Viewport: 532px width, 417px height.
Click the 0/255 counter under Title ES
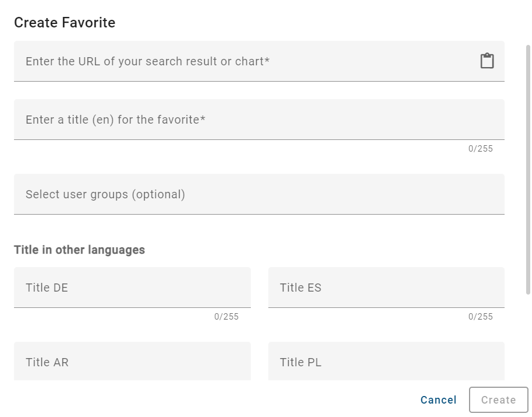click(480, 317)
